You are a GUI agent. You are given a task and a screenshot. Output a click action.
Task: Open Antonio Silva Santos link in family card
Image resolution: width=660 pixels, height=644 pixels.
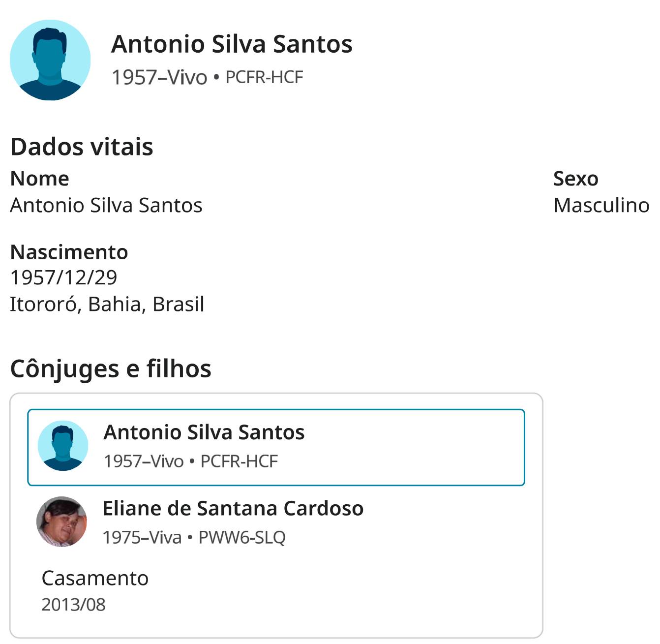[x=204, y=432]
